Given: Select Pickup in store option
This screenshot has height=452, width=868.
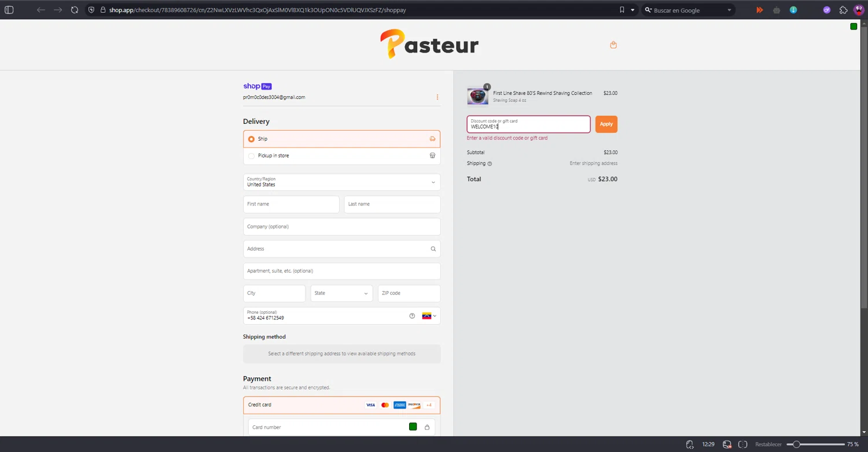Looking at the screenshot, I should (x=341, y=156).
